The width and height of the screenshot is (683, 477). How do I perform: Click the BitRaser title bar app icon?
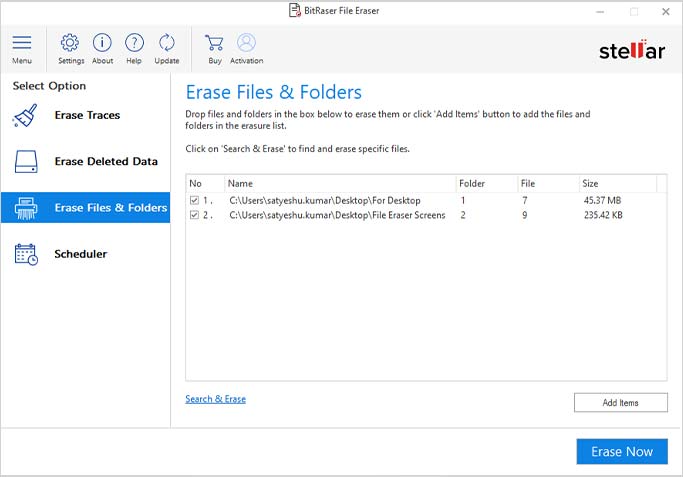click(294, 10)
